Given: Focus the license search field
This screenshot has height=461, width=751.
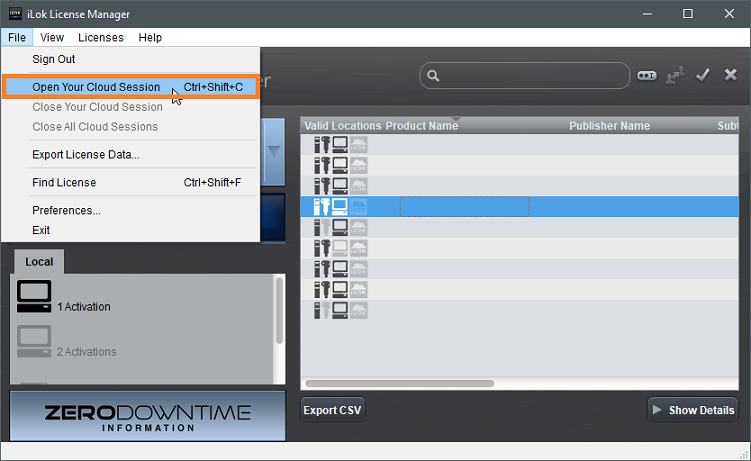Looking at the screenshot, I should click(524, 76).
